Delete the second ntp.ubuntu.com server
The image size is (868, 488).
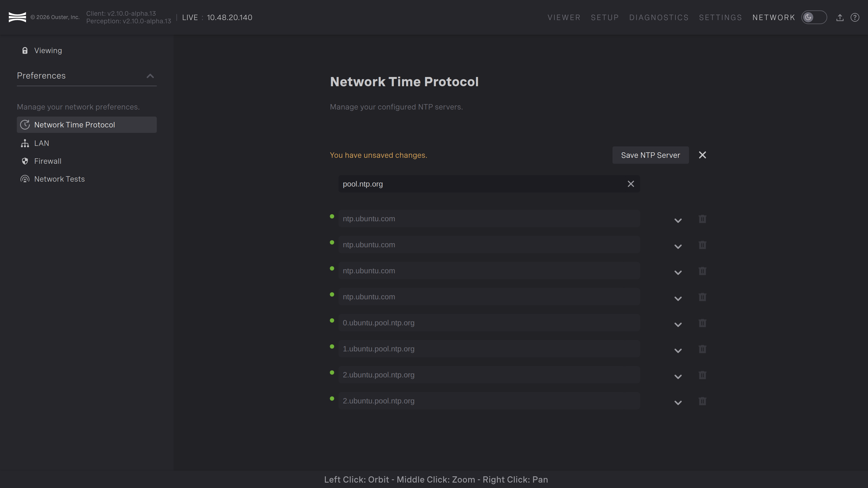(x=702, y=245)
